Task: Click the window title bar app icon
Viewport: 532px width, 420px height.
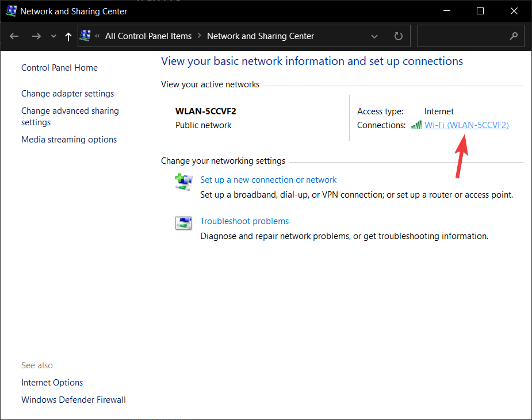Action: click(x=11, y=11)
